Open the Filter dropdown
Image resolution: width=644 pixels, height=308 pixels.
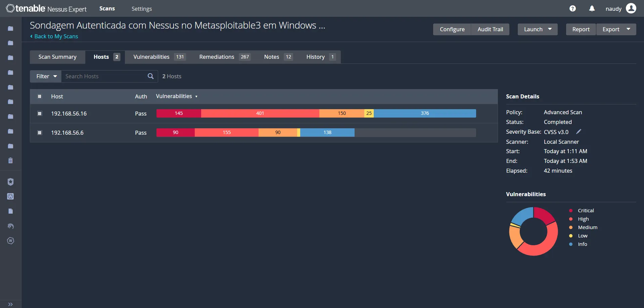46,76
